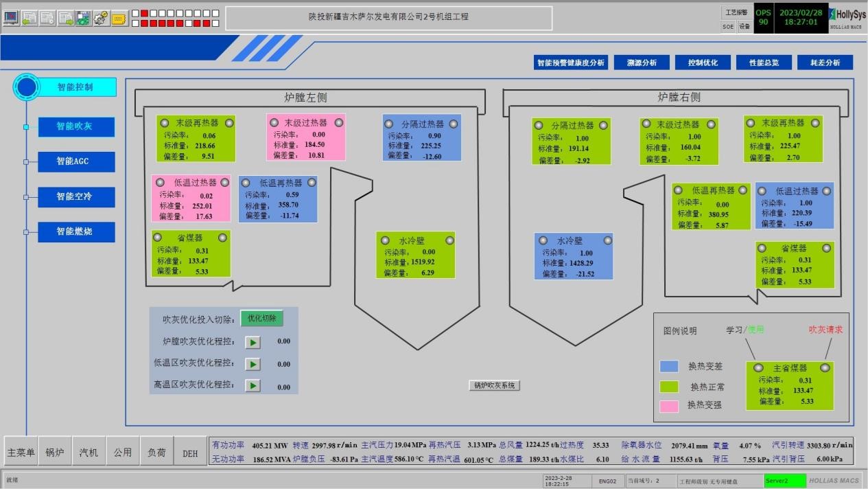Click the next page green-arrow icon

coord(65,18)
